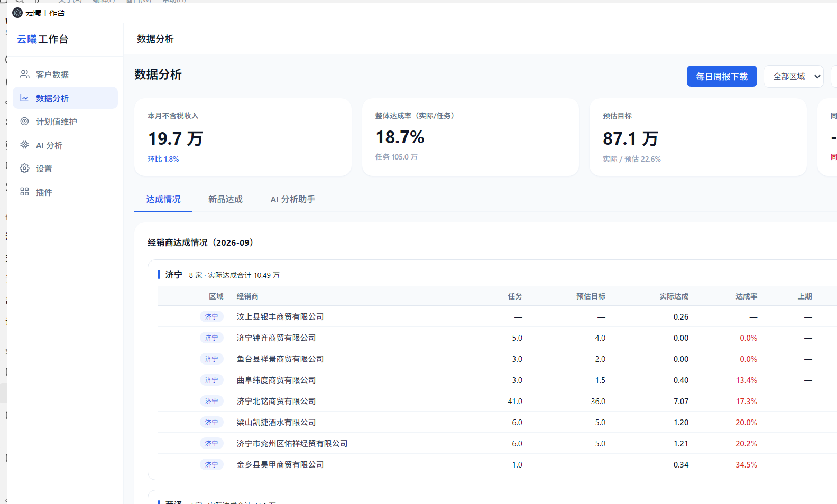
Task: Click the 经销商 column header
Action: click(x=247, y=296)
